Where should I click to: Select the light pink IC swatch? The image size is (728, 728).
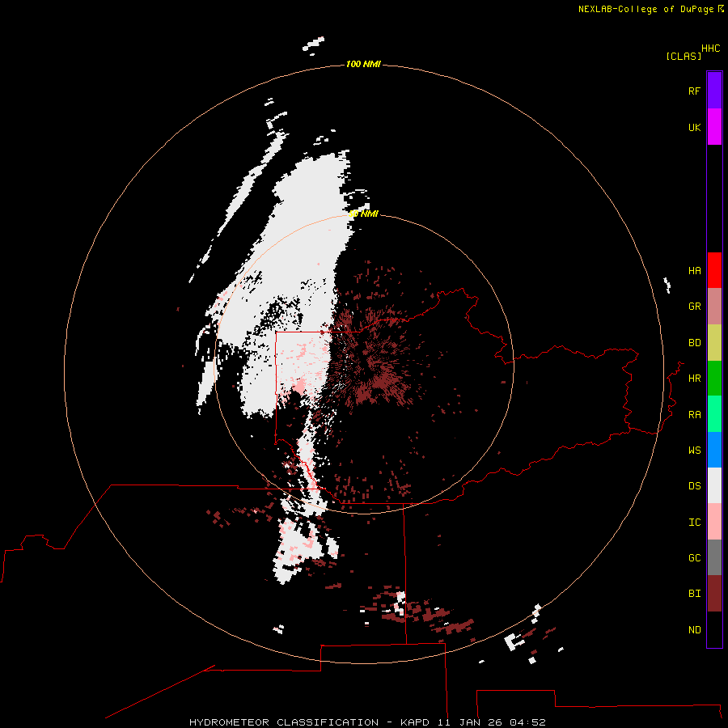[714, 522]
